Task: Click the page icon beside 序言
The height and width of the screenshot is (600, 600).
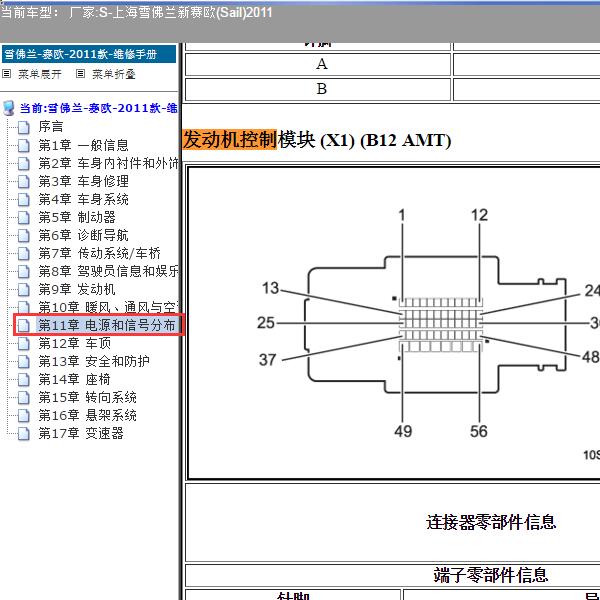Action: [x=24, y=127]
